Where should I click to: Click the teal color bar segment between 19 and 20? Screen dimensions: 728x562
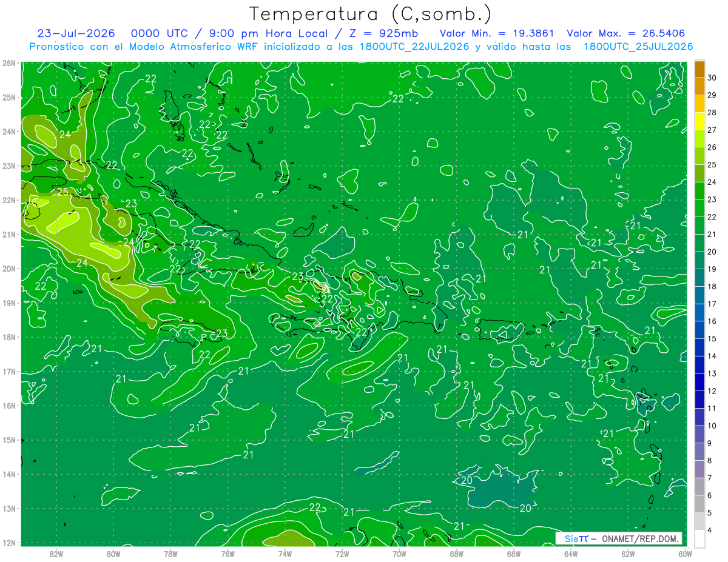pyautogui.click(x=699, y=261)
